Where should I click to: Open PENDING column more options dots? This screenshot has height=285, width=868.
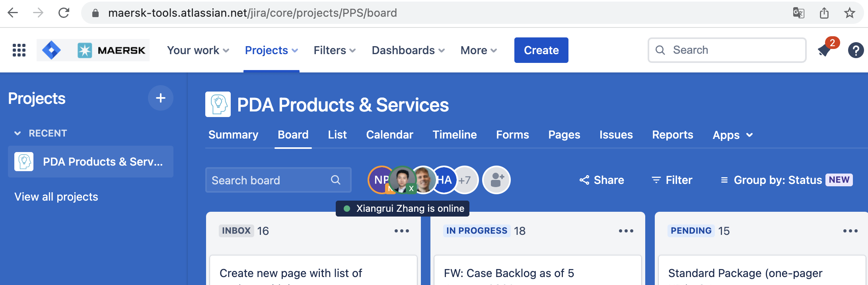[x=850, y=231]
